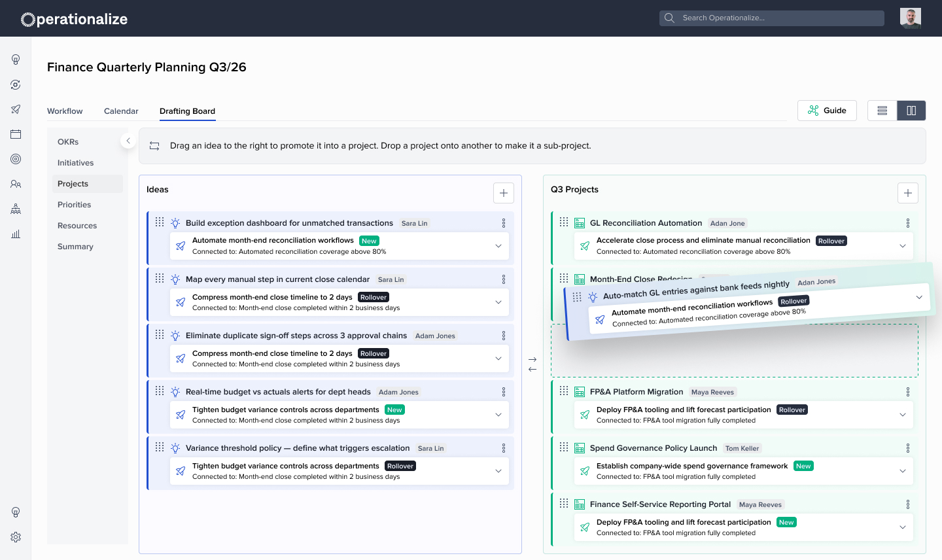Screen dimensions: 942x560
Task: Open the target goals icon in left sidebar
Action: tap(16, 159)
